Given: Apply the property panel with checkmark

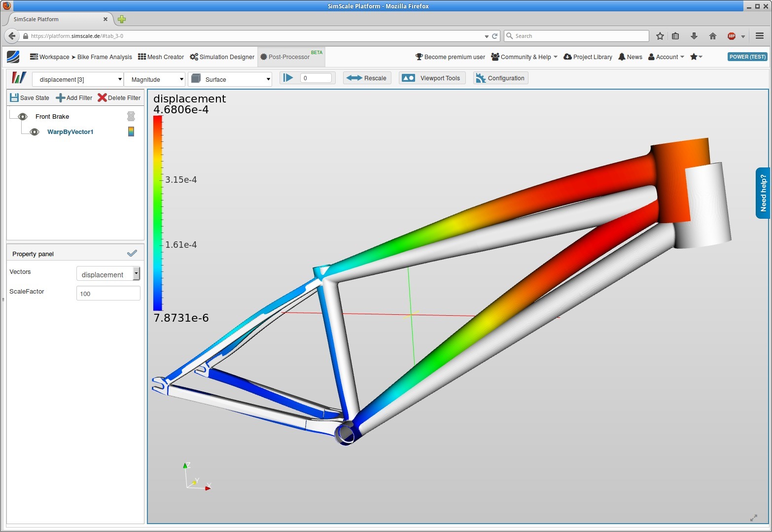Looking at the screenshot, I should (x=132, y=253).
